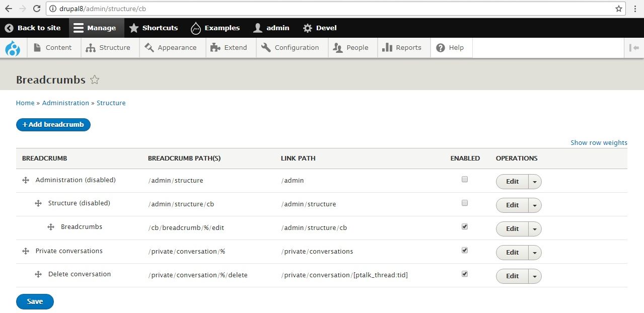The width and height of the screenshot is (644, 313).
Task: Open Appearance from the admin toolbar
Action: [150, 47]
